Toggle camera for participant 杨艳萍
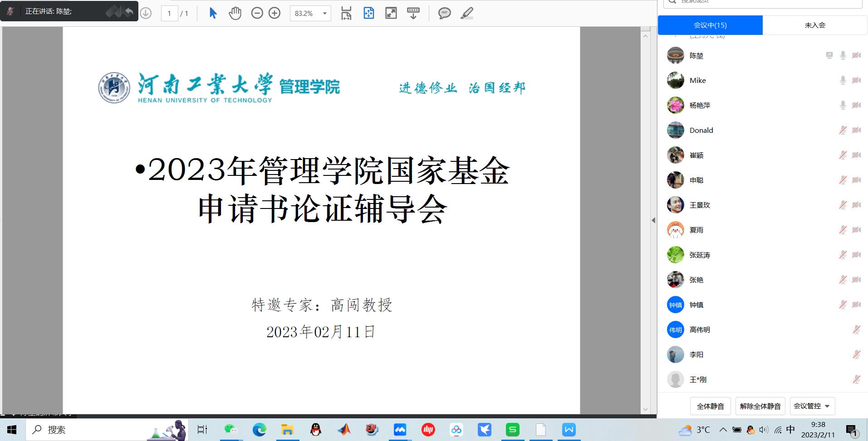 tap(856, 105)
